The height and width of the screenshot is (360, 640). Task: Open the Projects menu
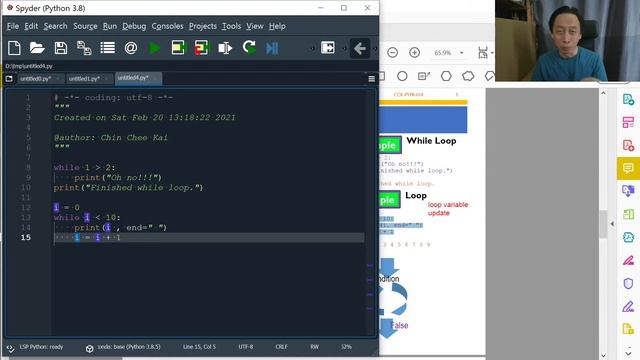click(203, 26)
